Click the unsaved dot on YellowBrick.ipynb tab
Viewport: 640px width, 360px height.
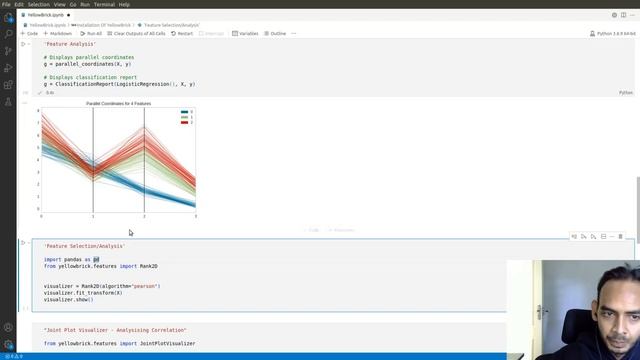tap(68, 15)
